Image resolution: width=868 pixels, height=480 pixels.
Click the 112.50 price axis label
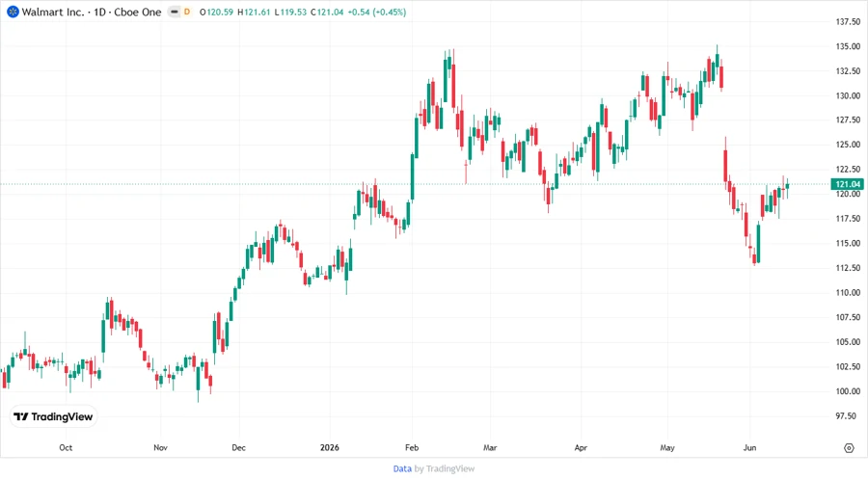click(848, 268)
